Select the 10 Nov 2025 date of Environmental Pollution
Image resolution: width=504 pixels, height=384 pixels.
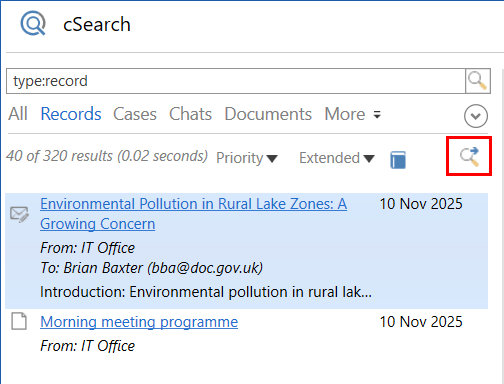[421, 204]
